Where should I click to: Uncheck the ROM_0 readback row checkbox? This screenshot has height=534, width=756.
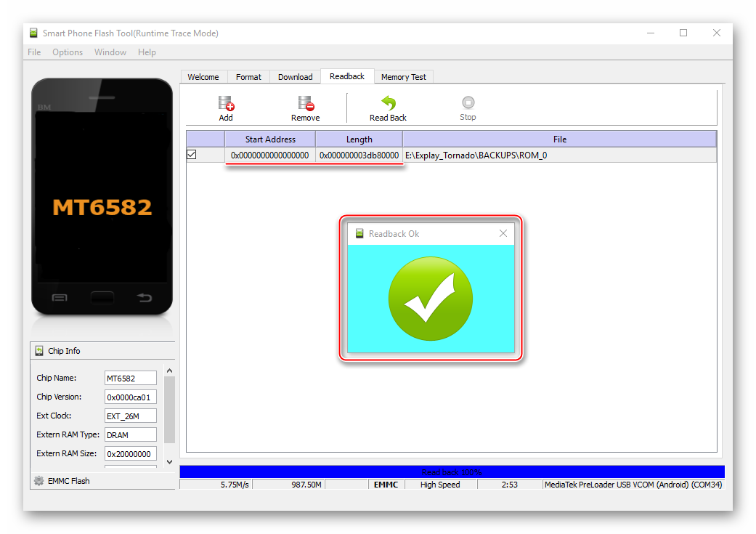(192, 154)
